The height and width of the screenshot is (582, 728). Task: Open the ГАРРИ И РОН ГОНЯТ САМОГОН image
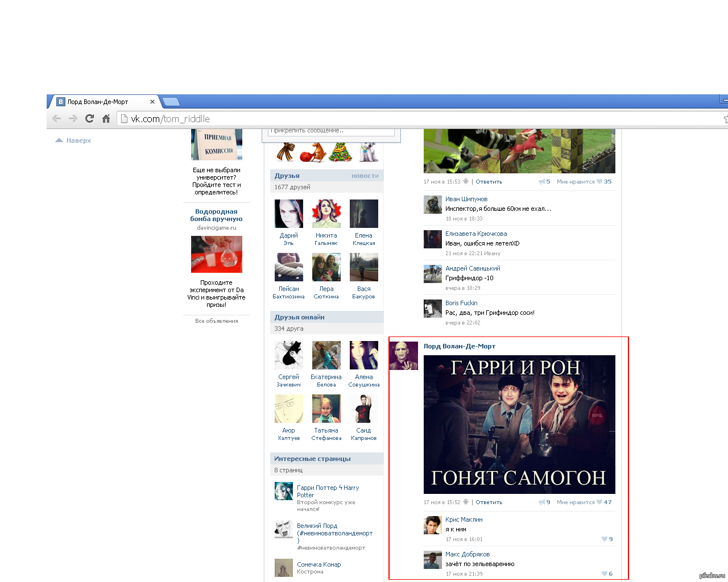point(519,425)
